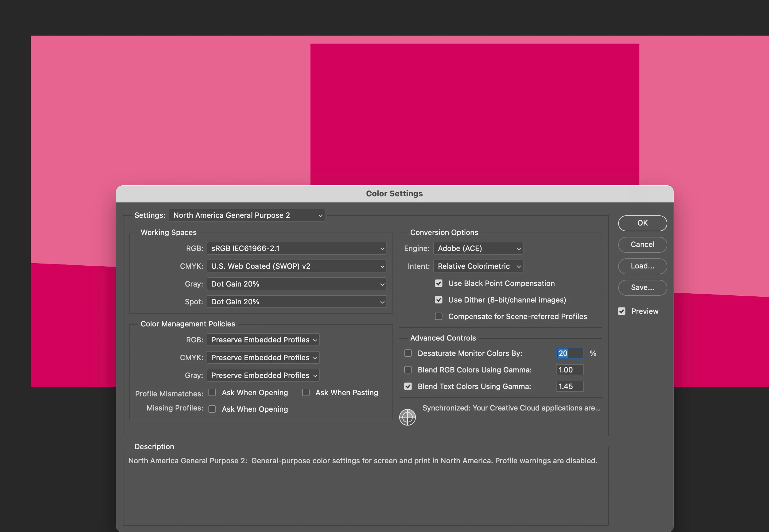The width and height of the screenshot is (769, 532).
Task: Enable Compensate for Scene-referred Profiles
Action: pyautogui.click(x=438, y=316)
